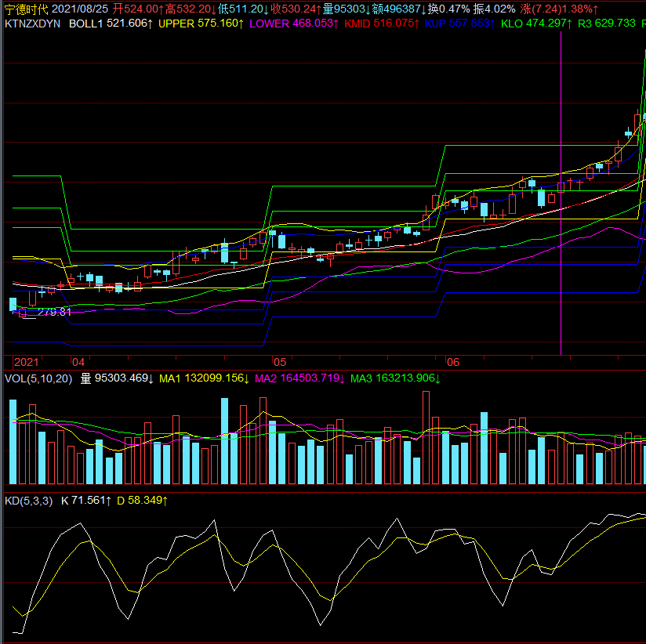
Task: Click the 05 month marker on time axis
Action: pos(280,363)
